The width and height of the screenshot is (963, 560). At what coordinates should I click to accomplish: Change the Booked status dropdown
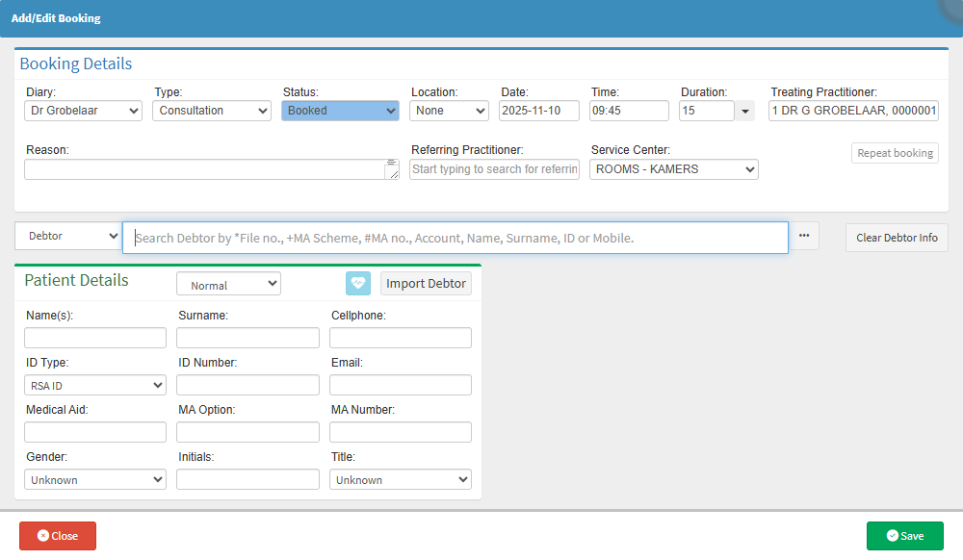pos(340,111)
